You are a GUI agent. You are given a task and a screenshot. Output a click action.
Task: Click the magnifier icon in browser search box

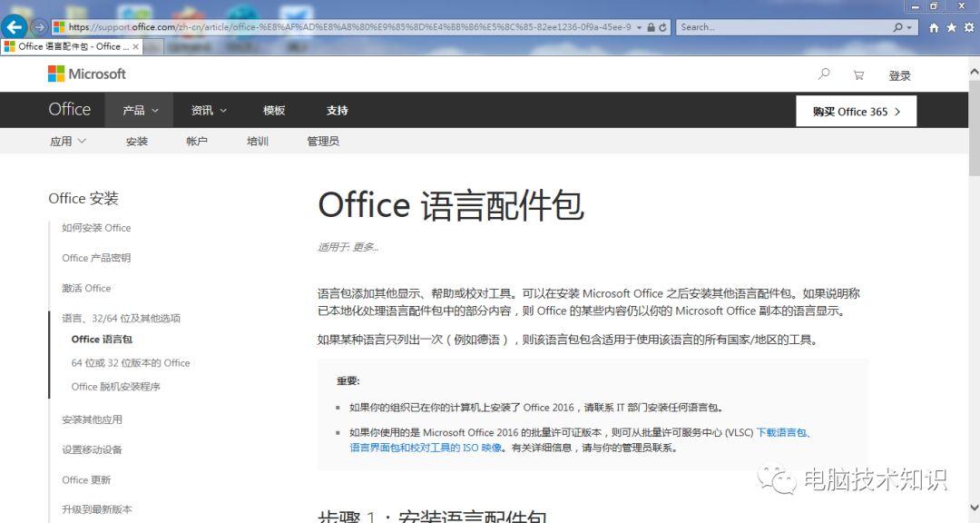point(898,27)
